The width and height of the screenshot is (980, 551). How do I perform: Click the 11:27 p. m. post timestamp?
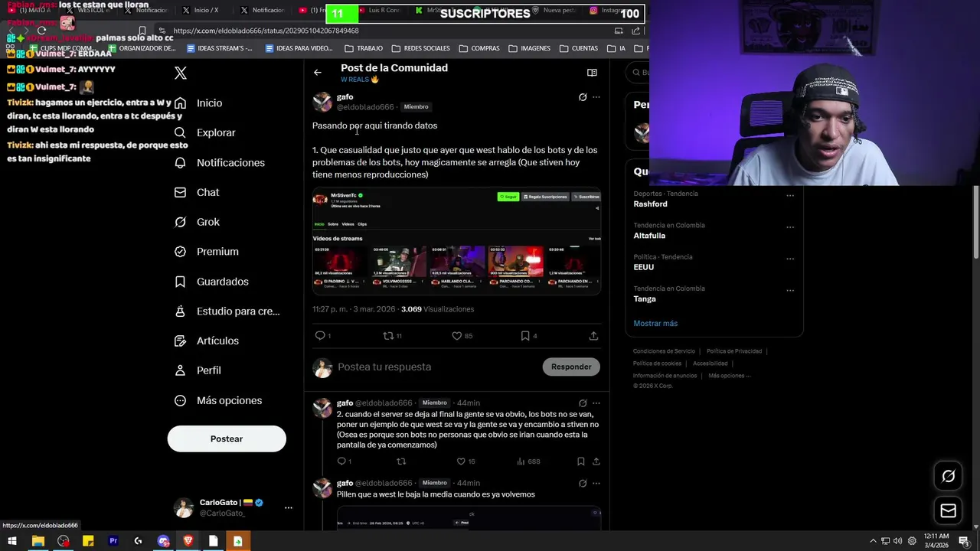coord(354,309)
